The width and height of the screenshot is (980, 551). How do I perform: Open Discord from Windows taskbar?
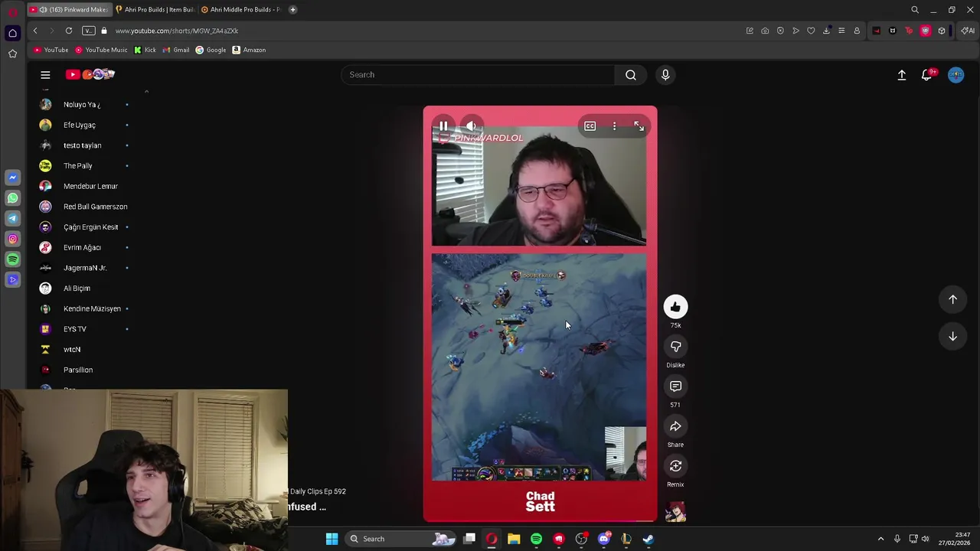(604, 539)
